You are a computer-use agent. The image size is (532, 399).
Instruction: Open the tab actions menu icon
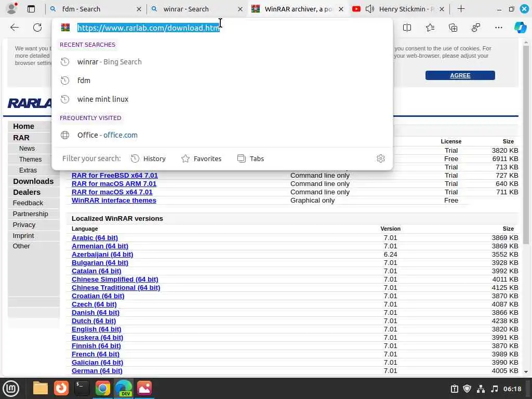[x=31, y=9]
